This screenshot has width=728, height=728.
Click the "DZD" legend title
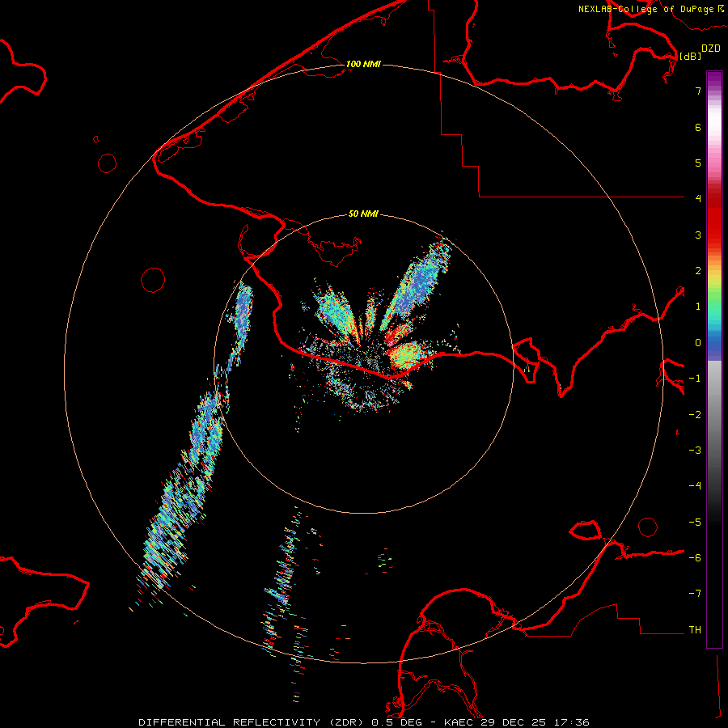pyautogui.click(x=711, y=49)
